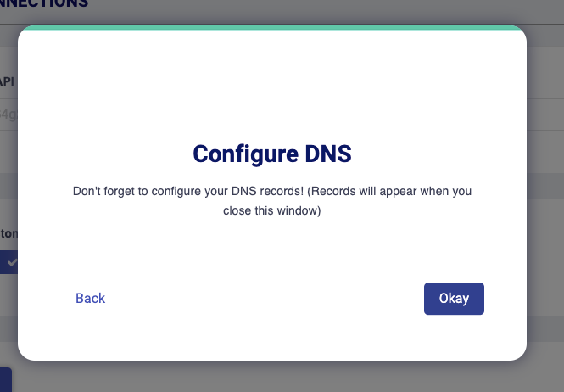
Task: Click the CONNECTIONS heading behind the dialog
Action: coord(44,3)
